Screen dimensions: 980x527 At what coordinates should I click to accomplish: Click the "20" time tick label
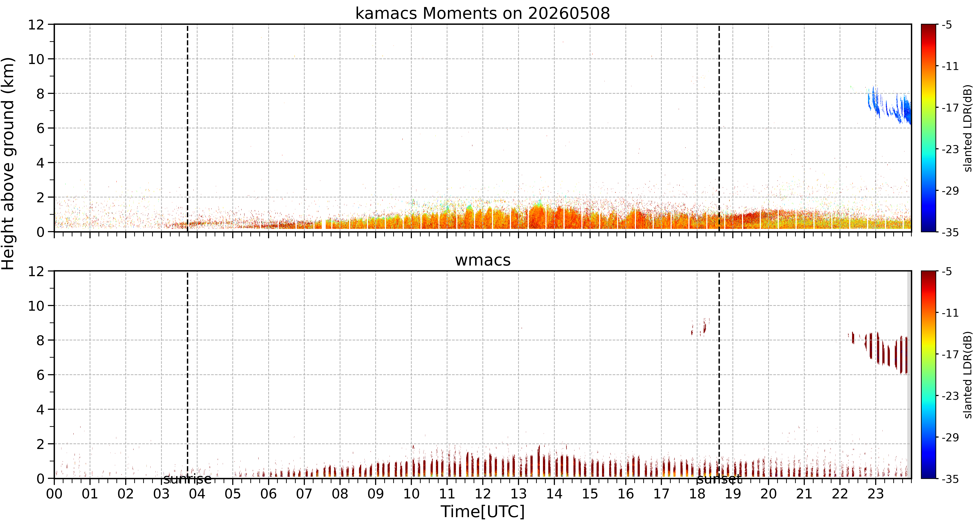[768, 494]
